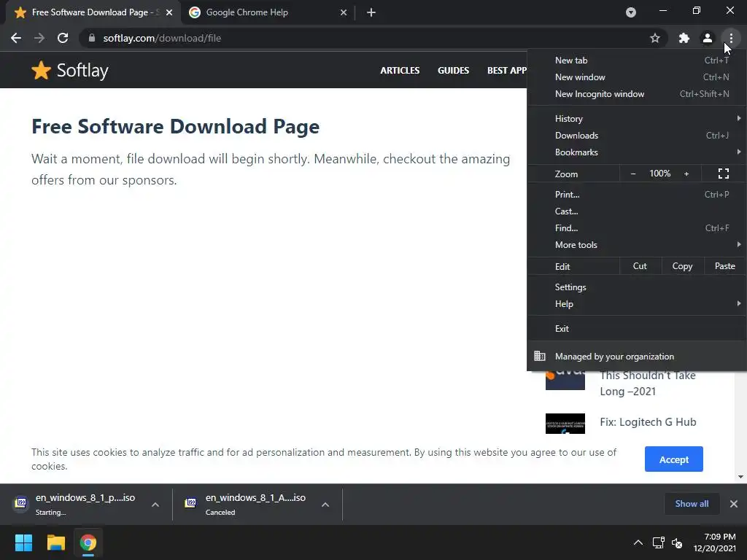The image size is (747, 560).
Task: Open options chevron for the Starting download
Action: pos(155,505)
